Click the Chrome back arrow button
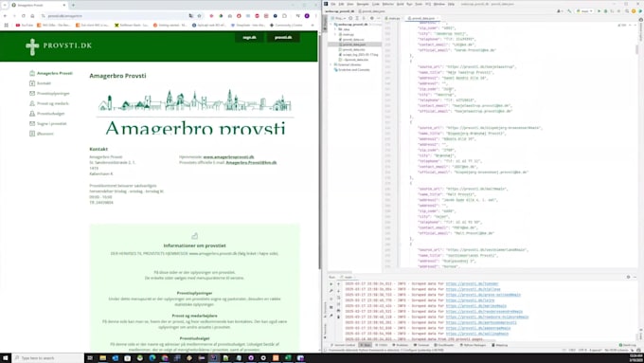The width and height of the screenshot is (644, 363). coord(5,15)
